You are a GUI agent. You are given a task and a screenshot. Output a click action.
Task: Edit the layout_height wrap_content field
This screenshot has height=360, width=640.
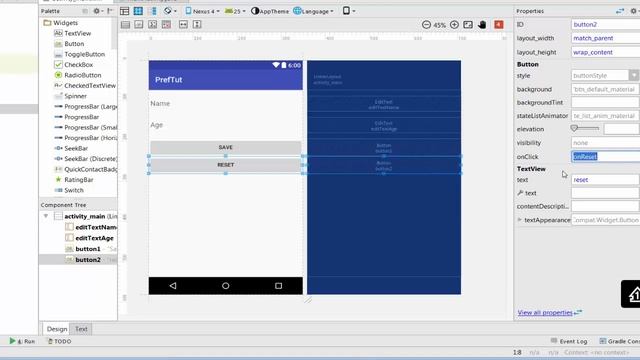[x=606, y=52]
